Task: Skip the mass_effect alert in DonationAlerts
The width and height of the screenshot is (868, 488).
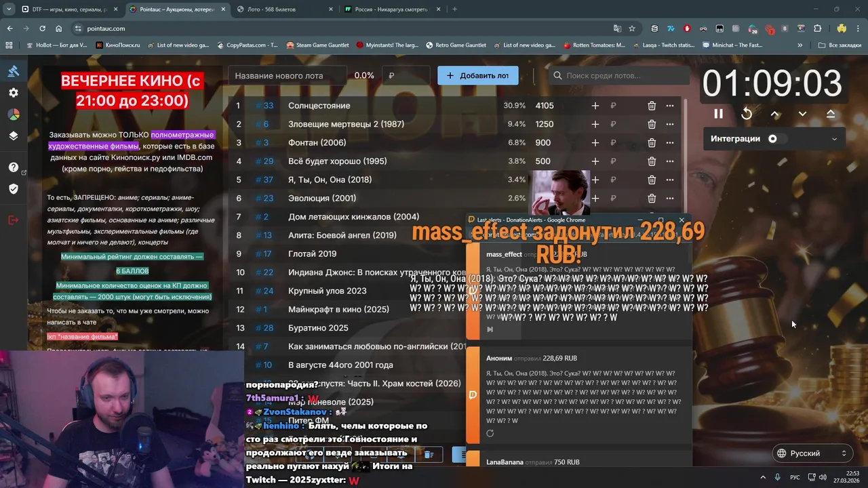Action: point(490,329)
